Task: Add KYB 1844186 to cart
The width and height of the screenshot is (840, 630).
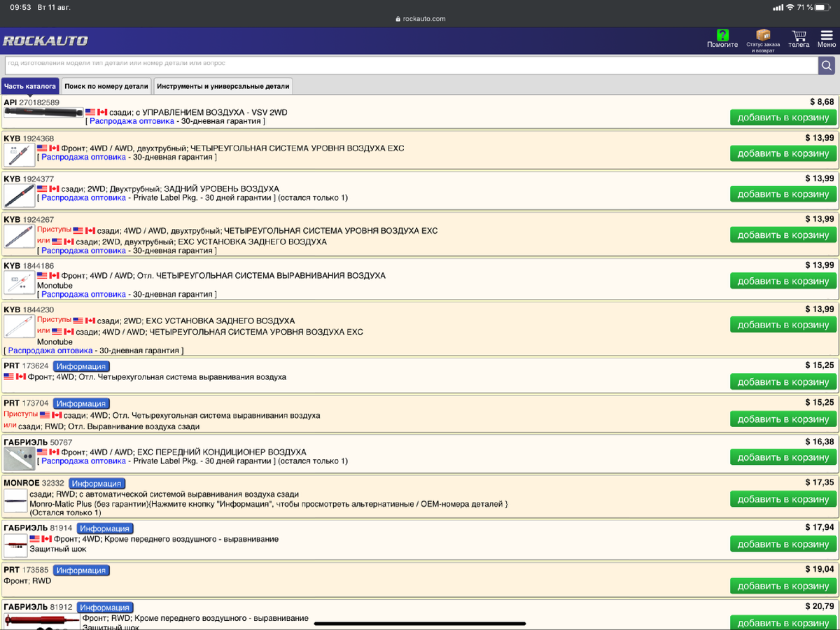Action: [x=783, y=281]
